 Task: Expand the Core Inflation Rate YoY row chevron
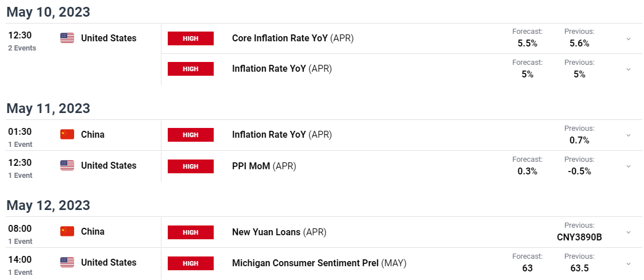tap(628, 38)
